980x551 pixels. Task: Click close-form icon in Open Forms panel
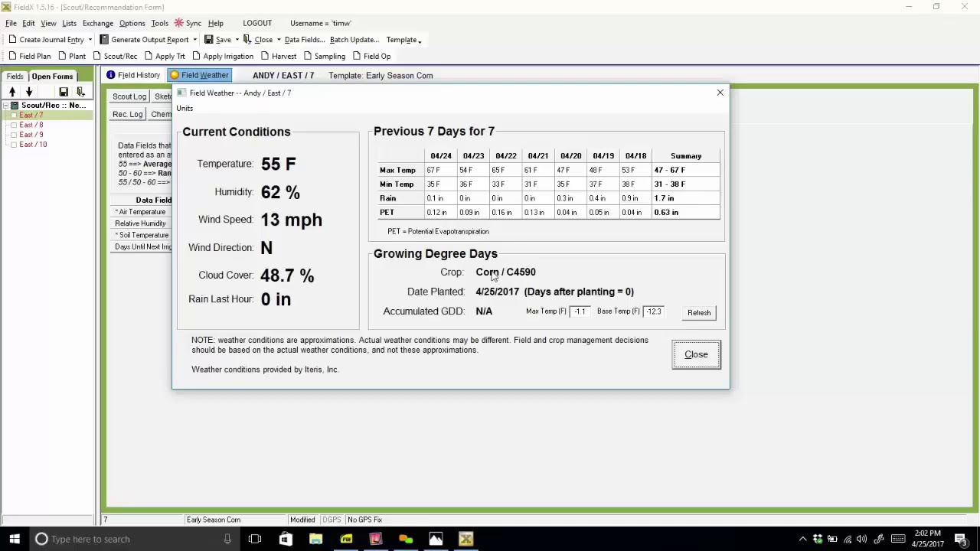point(80,92)
